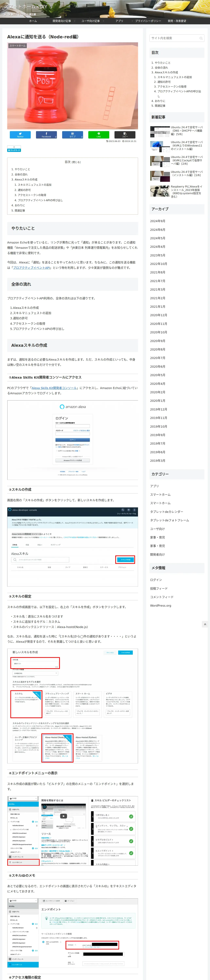The image size is (210, 980).
Task: Open the コメントフィード link
Action: [x=162, y=597]
